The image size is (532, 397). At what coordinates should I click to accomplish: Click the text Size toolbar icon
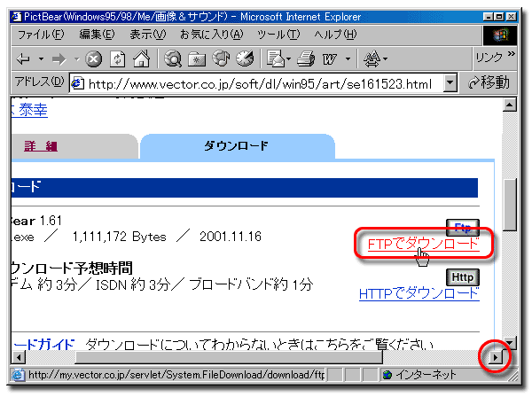tap(372, 58)
